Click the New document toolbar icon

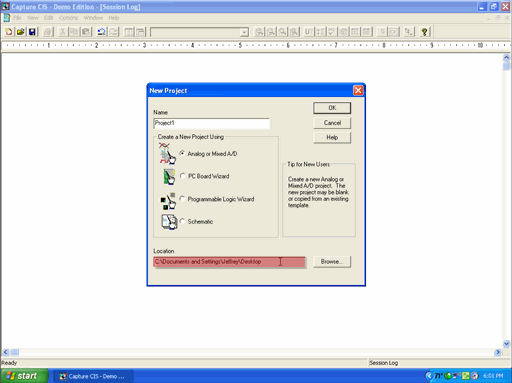(9, 32)
